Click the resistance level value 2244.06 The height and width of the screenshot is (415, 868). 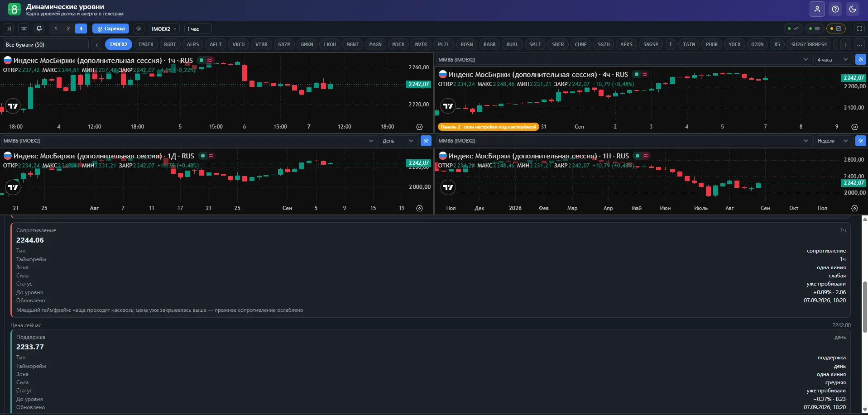pos(30,240)
